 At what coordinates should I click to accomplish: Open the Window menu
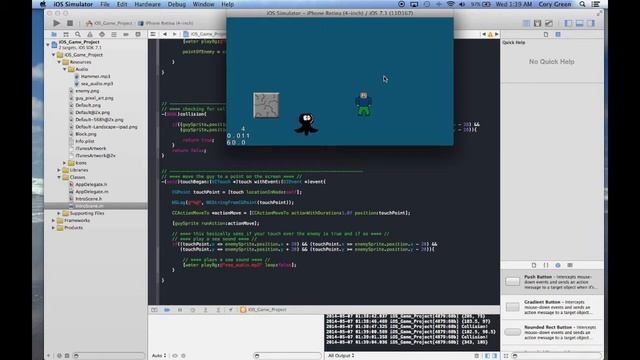tap(203, 4)
